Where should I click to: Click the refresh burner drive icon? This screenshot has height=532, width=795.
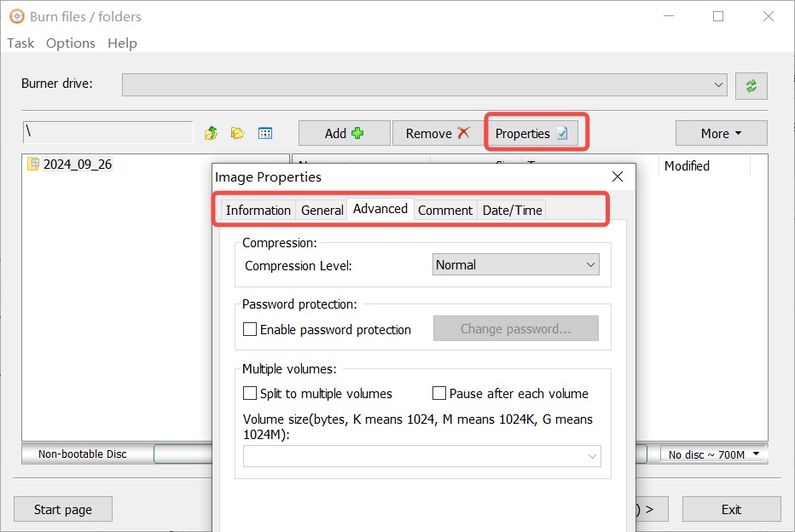[751, 85]
